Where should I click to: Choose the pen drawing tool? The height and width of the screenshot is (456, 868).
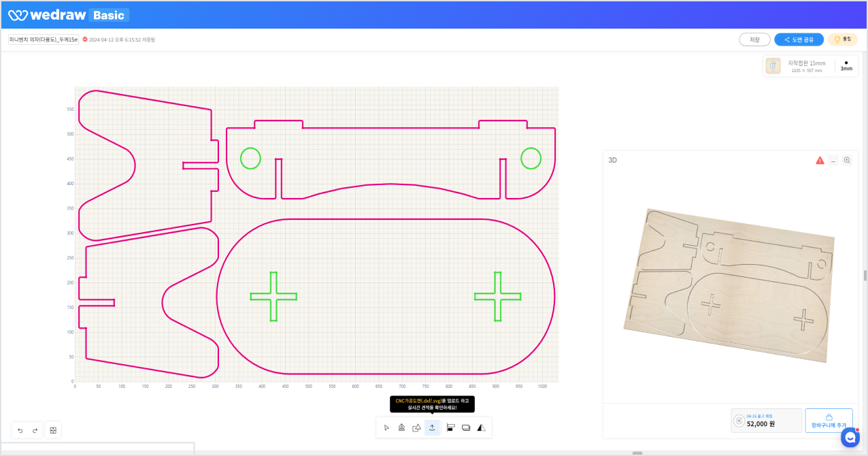(x=401, y=427)
